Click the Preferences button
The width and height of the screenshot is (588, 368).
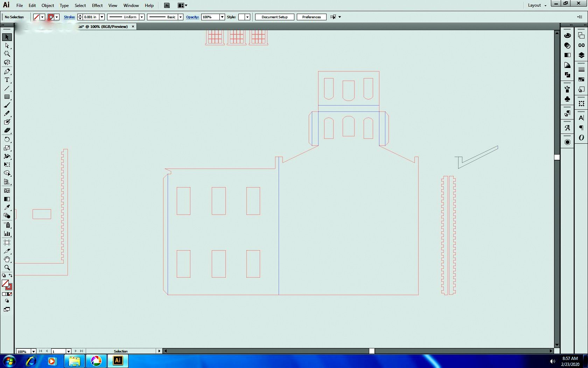pyautogui.click(x=311, y=17)
